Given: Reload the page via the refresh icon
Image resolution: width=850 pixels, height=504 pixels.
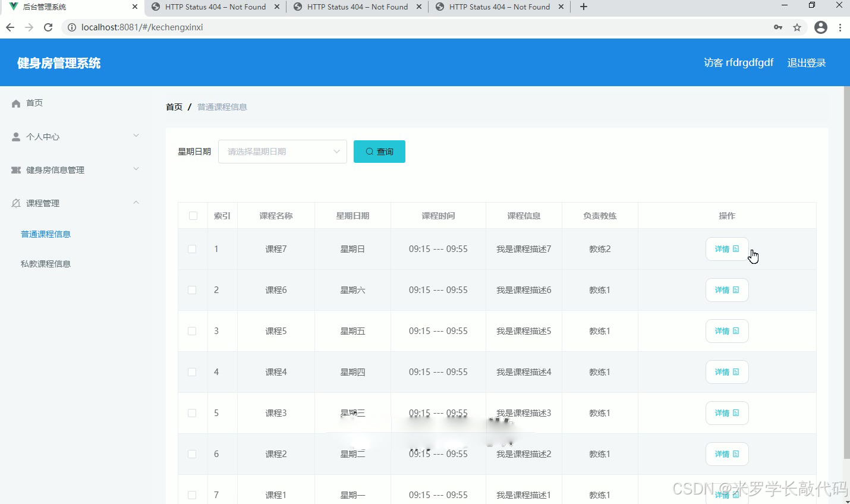Looking at the screenshot, I should click(x=48, y=27).
